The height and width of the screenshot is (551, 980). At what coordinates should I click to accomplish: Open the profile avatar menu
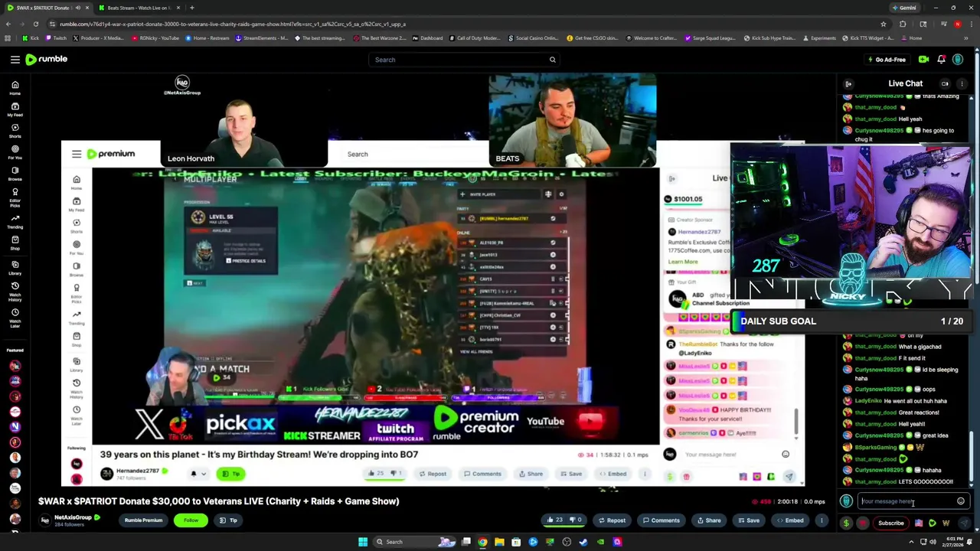coord(958,59)
